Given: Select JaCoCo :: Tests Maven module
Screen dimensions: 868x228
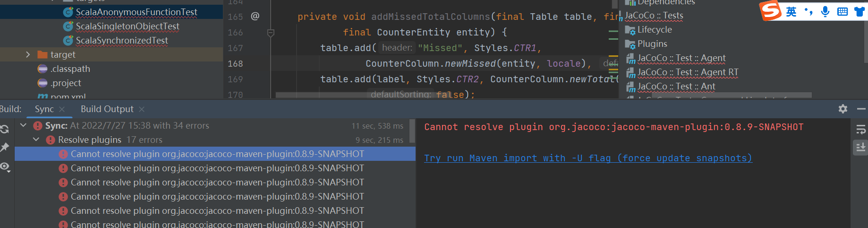Looking at the screenshot, I should (x=654, y=16).
